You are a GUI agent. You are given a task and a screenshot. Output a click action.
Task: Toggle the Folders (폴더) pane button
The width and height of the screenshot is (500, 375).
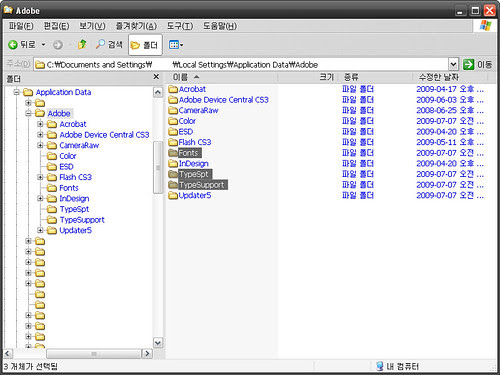click(145, 45)
